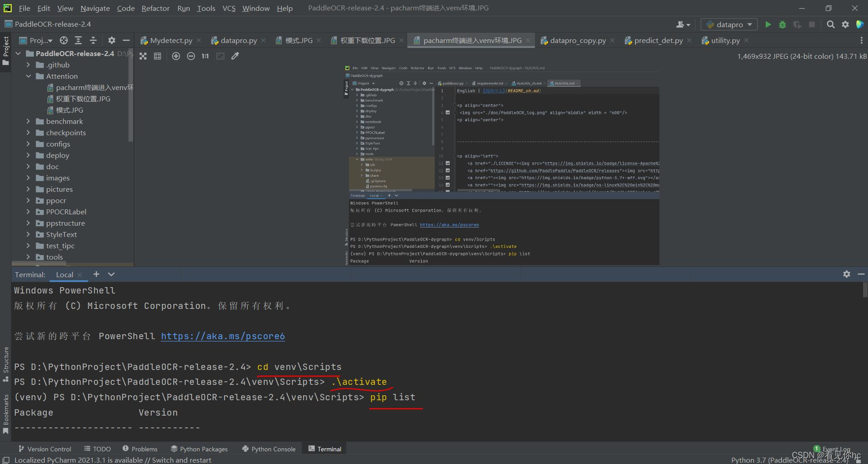
Task: Select 模式.JPG file in project tree
Action: (65, 110)
